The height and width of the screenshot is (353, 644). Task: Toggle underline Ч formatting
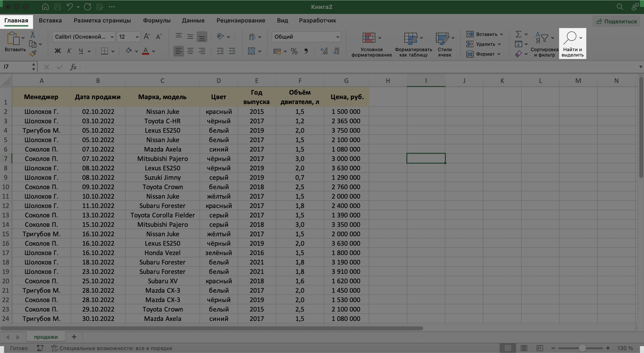click(81, 51)
